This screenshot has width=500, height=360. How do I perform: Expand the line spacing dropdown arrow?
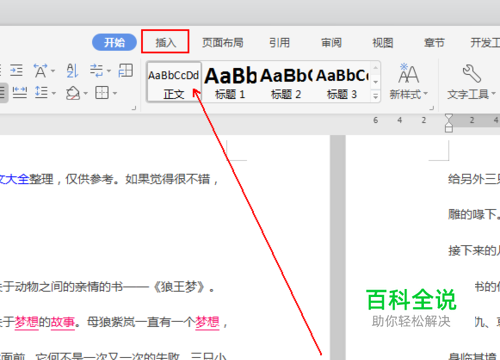(54, 93)
